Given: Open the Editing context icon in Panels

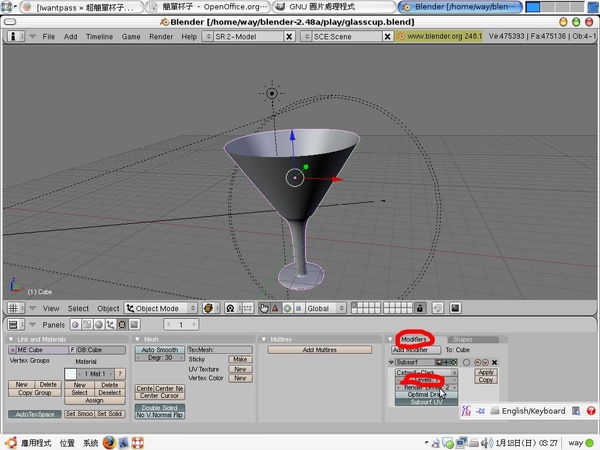Looking at the screenshot, I should coord(122,325).
